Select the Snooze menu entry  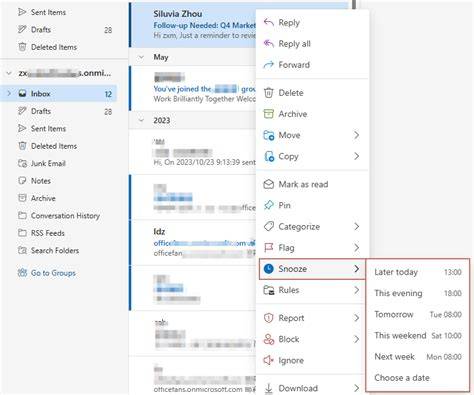pyautogui.click(x=312, y=269)
